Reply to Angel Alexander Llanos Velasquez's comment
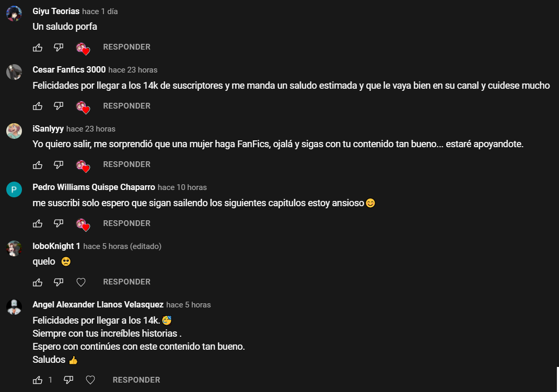 [x=136, y=380]
